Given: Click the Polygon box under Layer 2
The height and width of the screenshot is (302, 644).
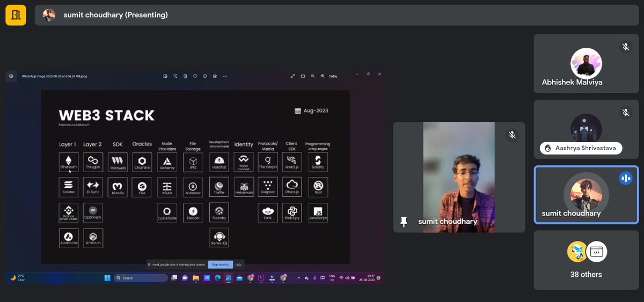Looking at the screenshot, I should (93, 163).
